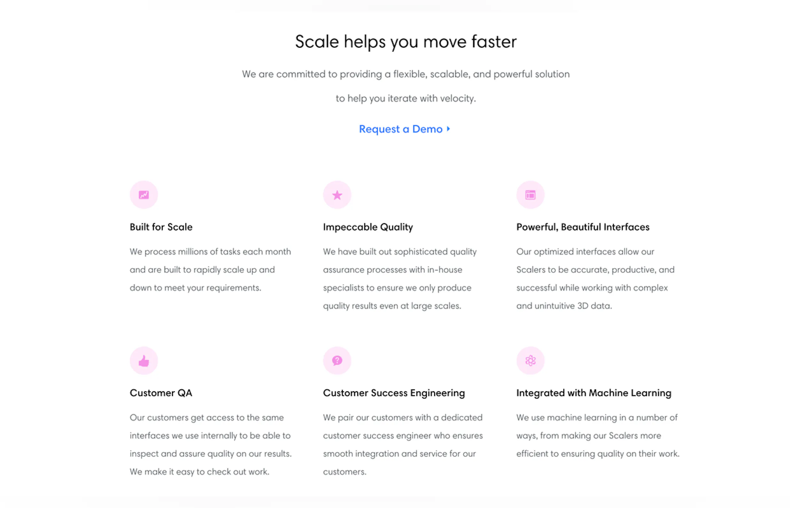Image resolution: width=812 pixels, height=508 pixels.
Task: Click the "Powerful, Beautiful Interfaces" heading
Action: pyautogui.click(x=583, y=227)
